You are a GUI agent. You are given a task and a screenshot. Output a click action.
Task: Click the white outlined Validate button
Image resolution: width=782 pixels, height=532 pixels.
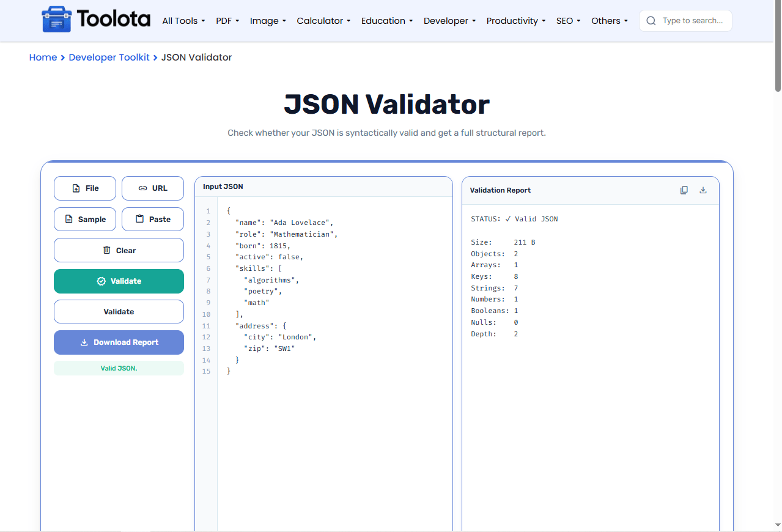click(x=119, y=312)
